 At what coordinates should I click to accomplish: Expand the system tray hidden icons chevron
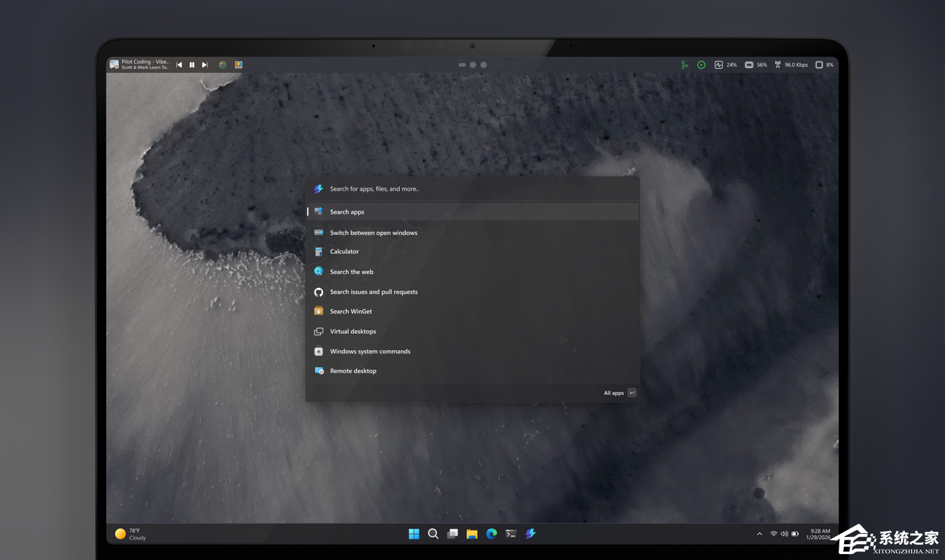(760, 534)
